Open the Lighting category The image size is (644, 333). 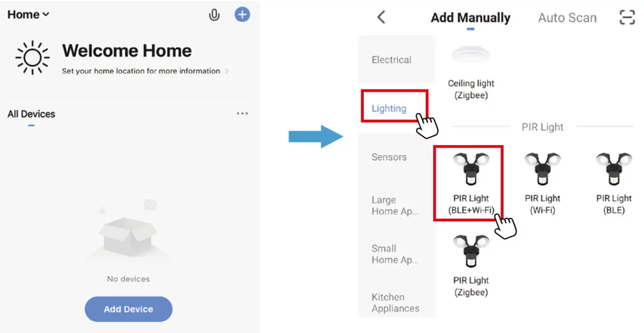(x=389, y=108)
